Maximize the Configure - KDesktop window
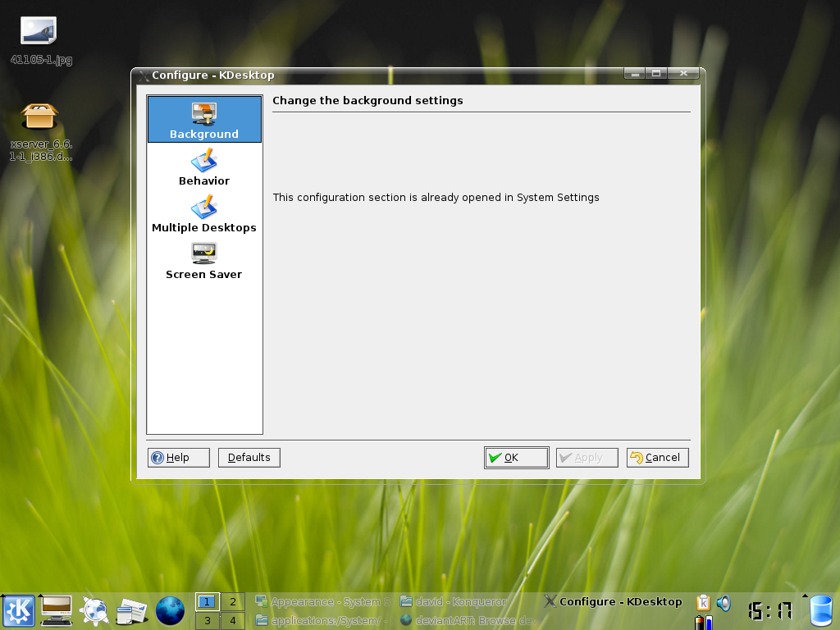Viewport: 840px width, 630px height. point(656,74)
